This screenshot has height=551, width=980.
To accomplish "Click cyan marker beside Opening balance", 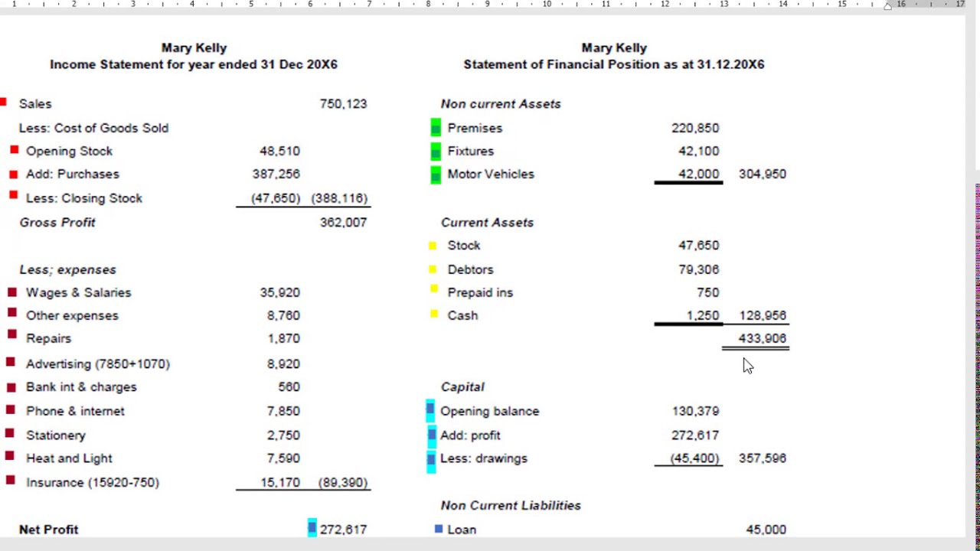I will point(430,411).
